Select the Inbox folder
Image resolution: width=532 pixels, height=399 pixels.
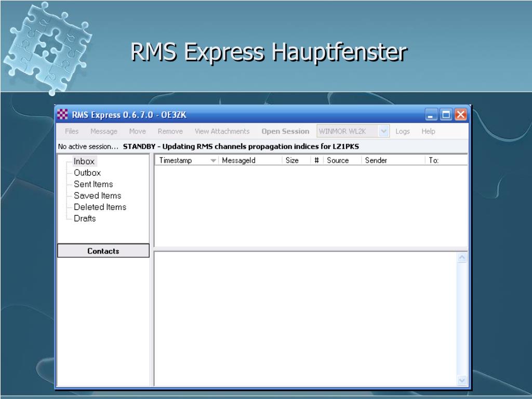coord(84,161)
